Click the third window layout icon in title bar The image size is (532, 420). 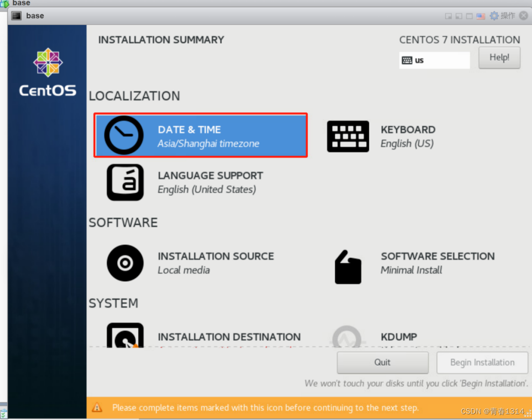point(469,16)
